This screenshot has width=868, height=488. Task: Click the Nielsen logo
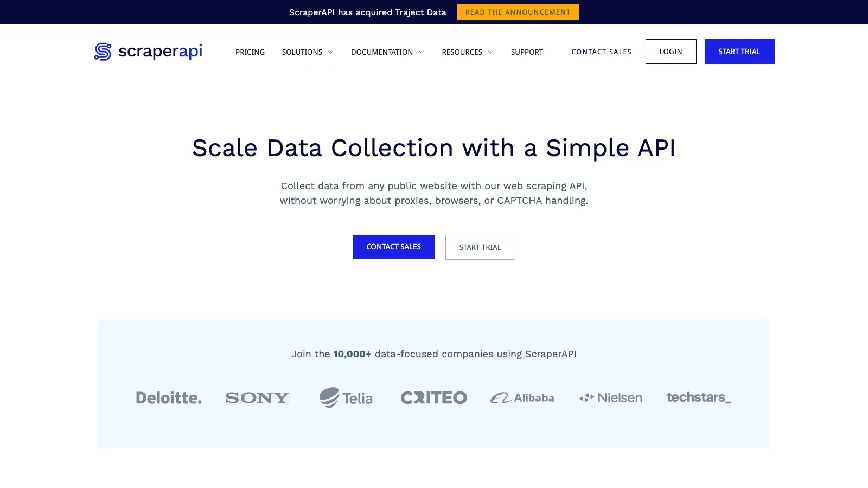click(611, 398)
